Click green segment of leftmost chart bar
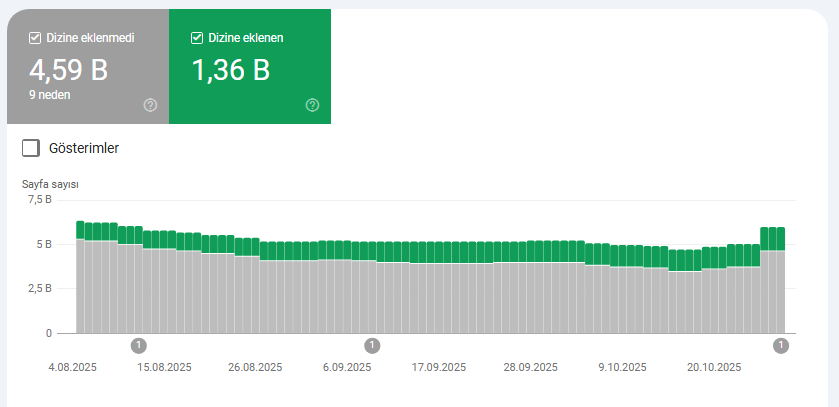This screenshot has height=407, width=839. 80,230
